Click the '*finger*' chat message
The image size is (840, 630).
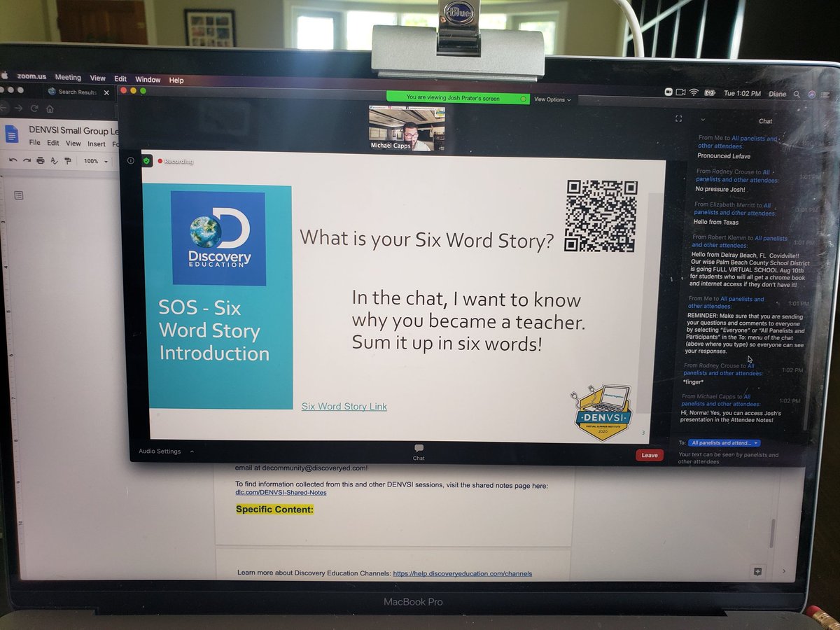coord(694,382)
